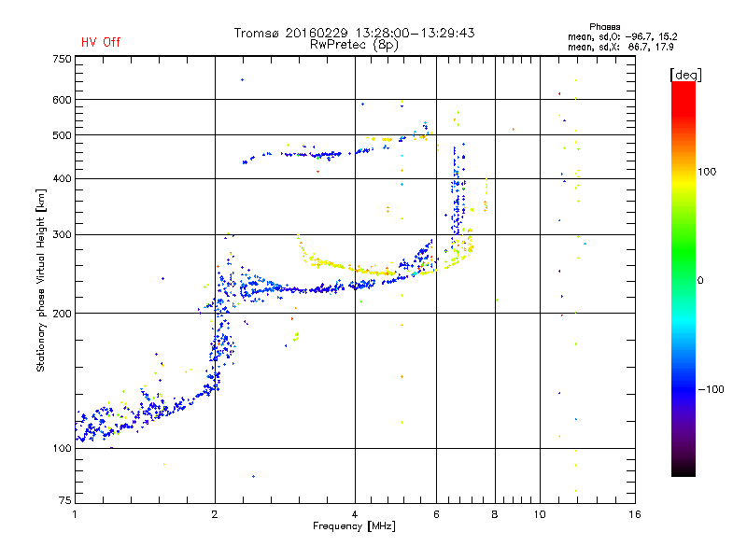This screenshot has height=560, width=747.
Task: Click the x-axis label "4"
Action: (x=355, y=514)
